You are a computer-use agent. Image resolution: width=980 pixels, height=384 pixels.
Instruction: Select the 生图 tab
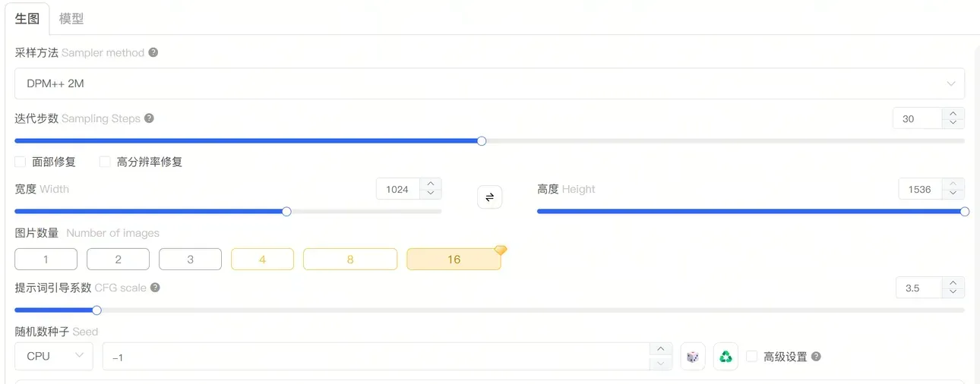click(x=27, y=18)
